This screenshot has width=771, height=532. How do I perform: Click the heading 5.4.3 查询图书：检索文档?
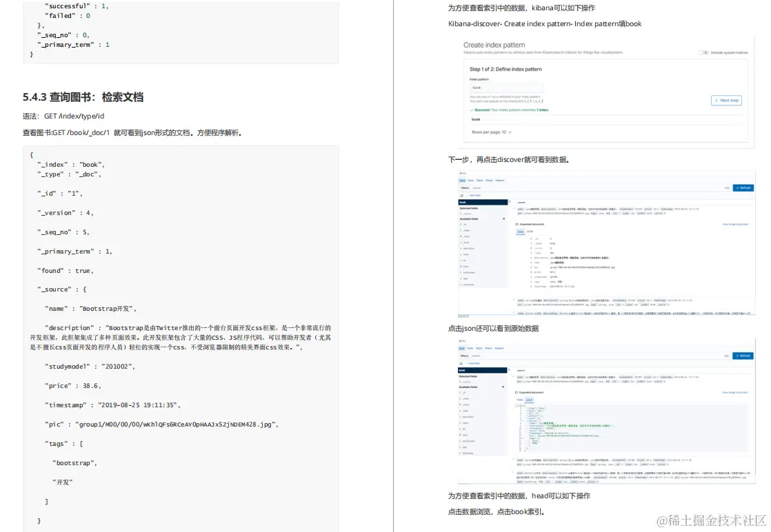83,97
